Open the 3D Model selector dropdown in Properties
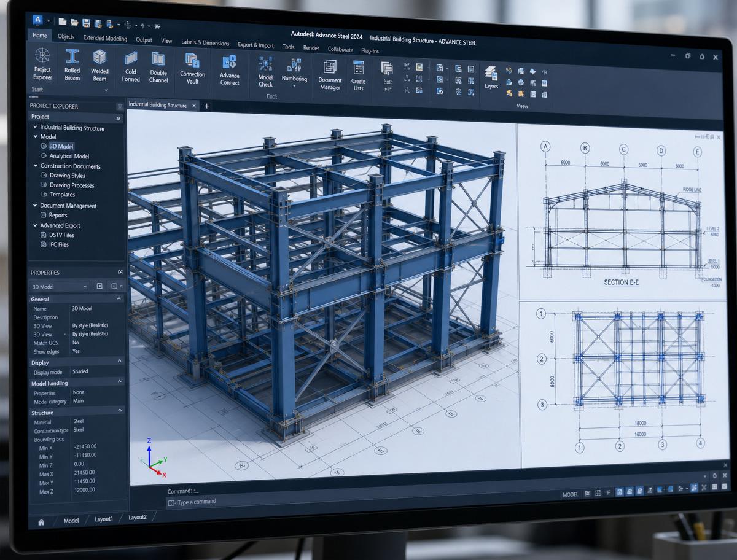Image resolution: width=737 pixels, height=560 pixels. tap(60, 286)
